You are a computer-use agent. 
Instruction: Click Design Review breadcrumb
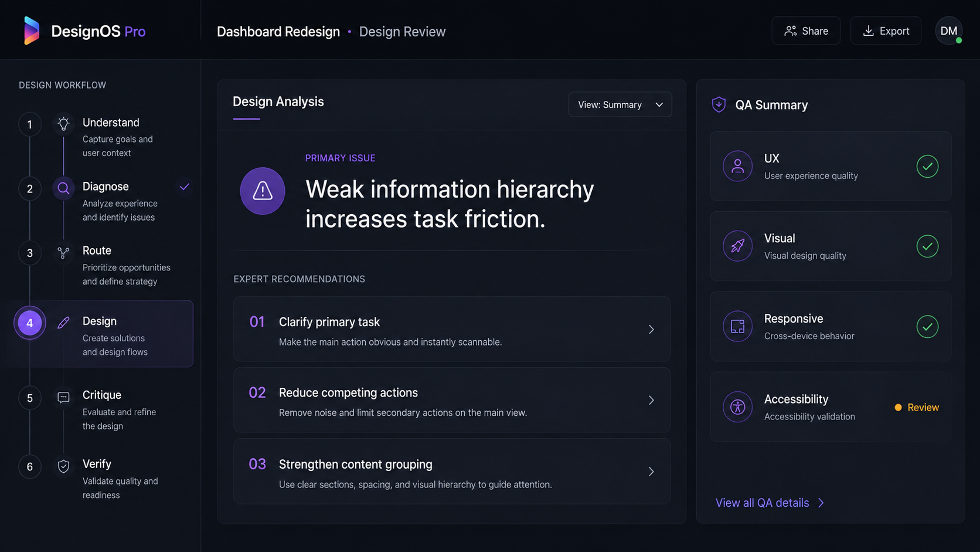pyautogui.click(x=402, y=32)
